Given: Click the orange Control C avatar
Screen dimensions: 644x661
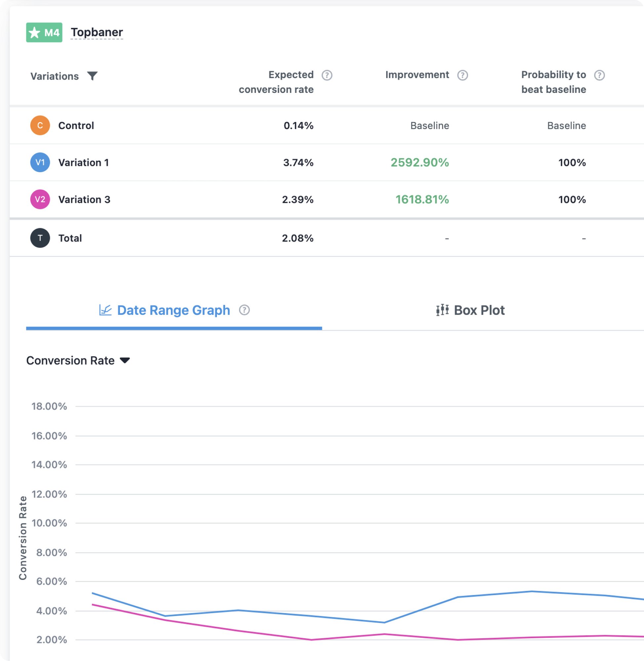Looking at the screenshot, I should pyautogui.click(x=40, y=126).
